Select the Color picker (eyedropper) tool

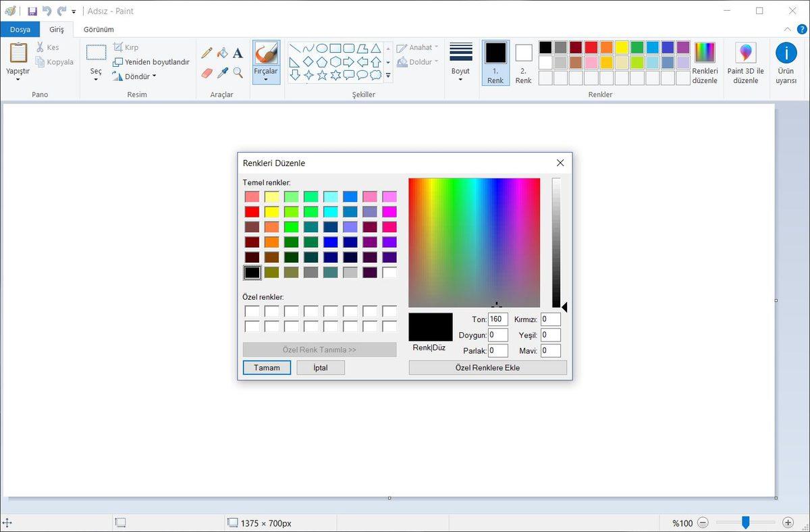coord(223,73)
